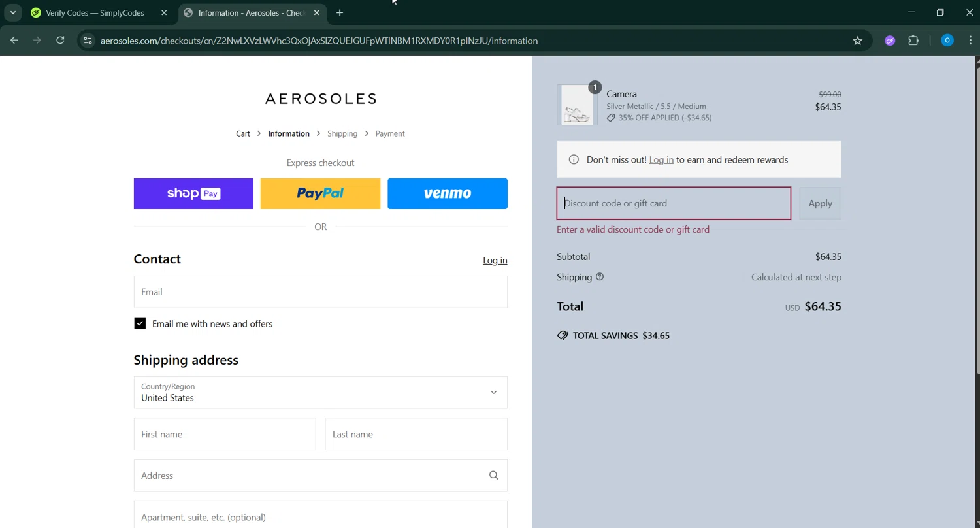The height and width of the screenshot is (528, 980).
Task: Focus the Apartment, suite field
Action: coord(320,515)
